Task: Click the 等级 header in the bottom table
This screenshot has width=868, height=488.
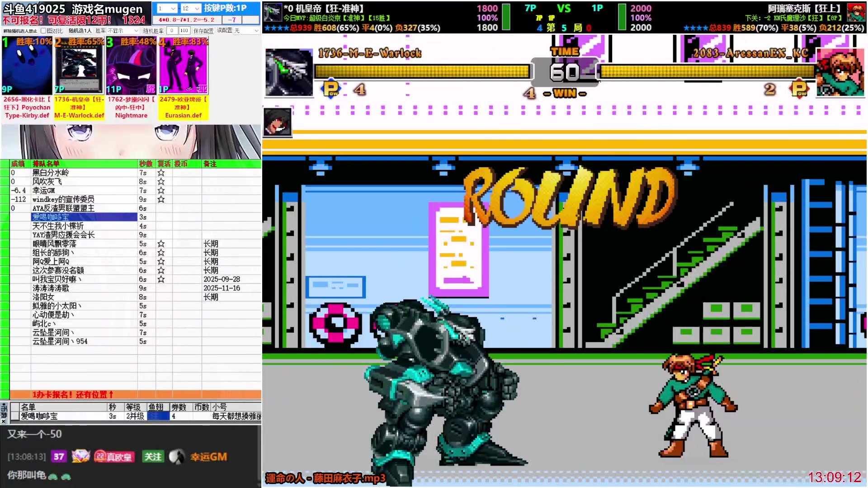Action: tap(135, 407)
